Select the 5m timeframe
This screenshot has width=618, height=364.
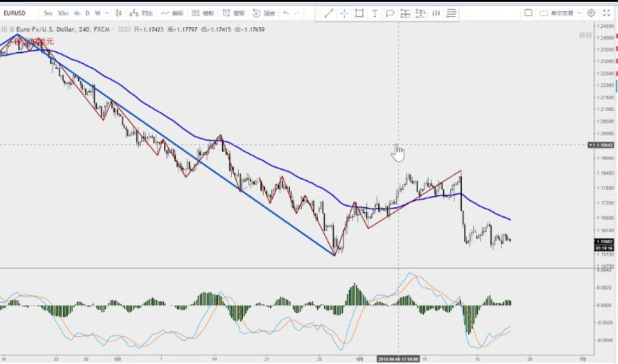point(48,13)
